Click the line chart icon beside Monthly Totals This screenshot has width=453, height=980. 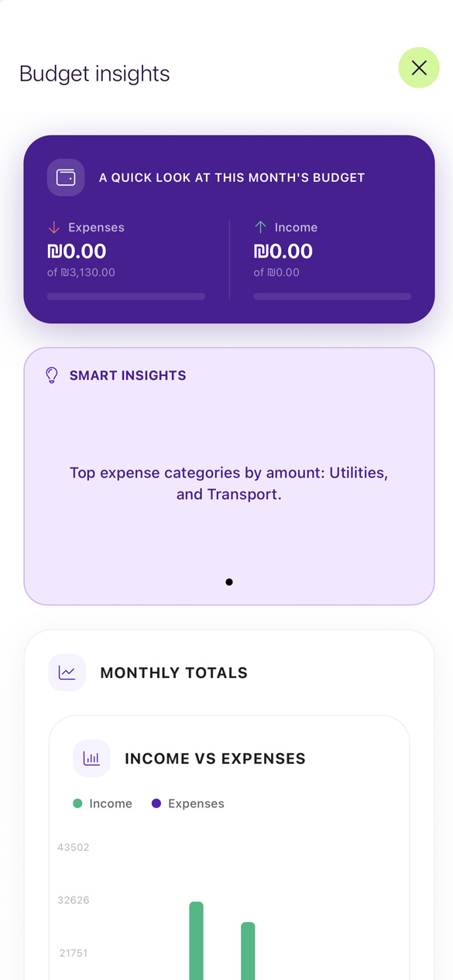(67, 672)
